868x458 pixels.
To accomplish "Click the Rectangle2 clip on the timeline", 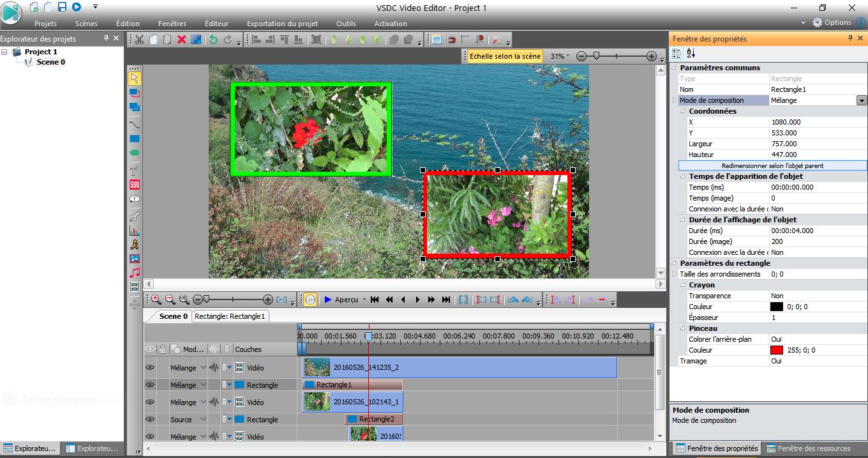I will [375, 420].
